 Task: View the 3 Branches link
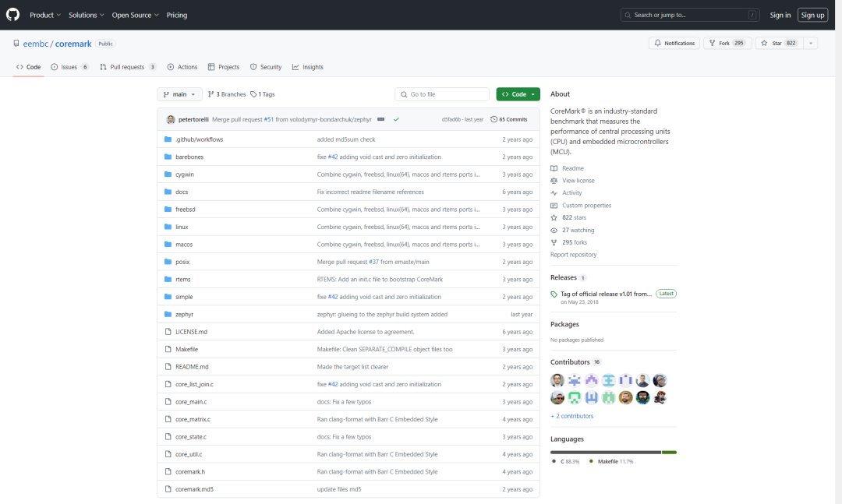pos(227,94)
